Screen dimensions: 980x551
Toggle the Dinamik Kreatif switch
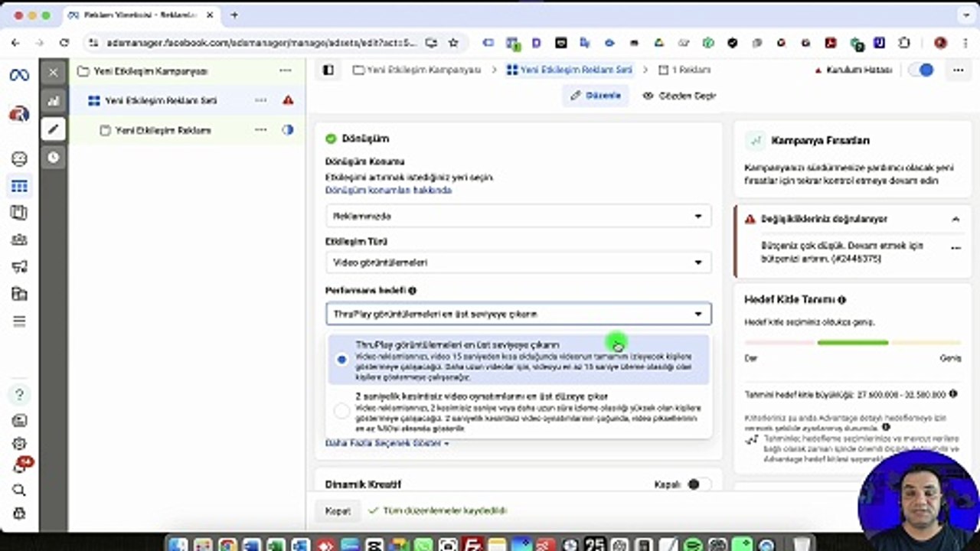point(697,484)
